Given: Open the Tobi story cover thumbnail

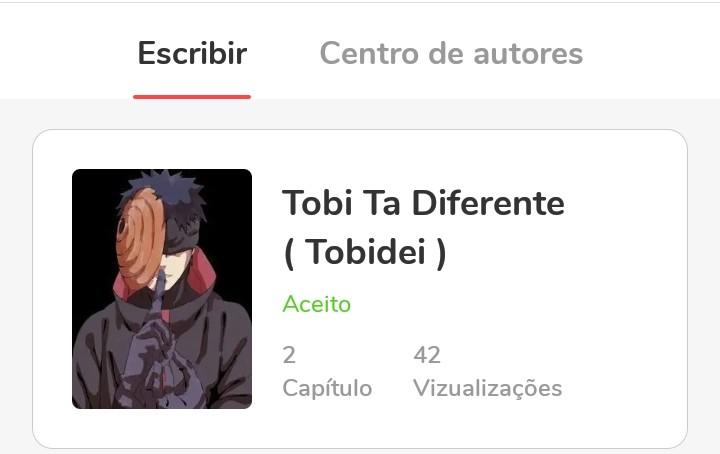Looking at the screenshot, I should pyautogui.click(x=162, y=289).
